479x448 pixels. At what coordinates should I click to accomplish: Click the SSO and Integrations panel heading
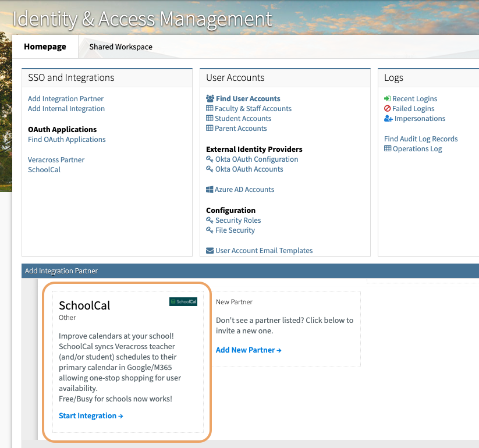click(71, 77)
